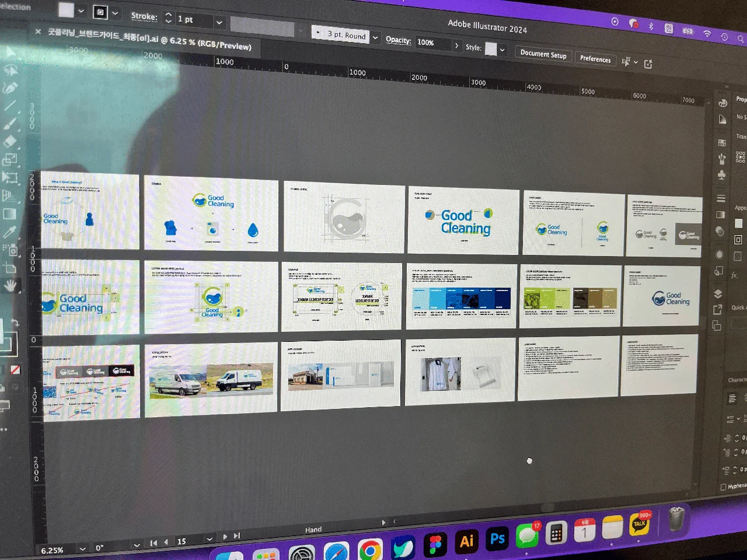Swap fill and stroke colors
The width and height of the screenshot is (747, 560).
coord(15,323)
